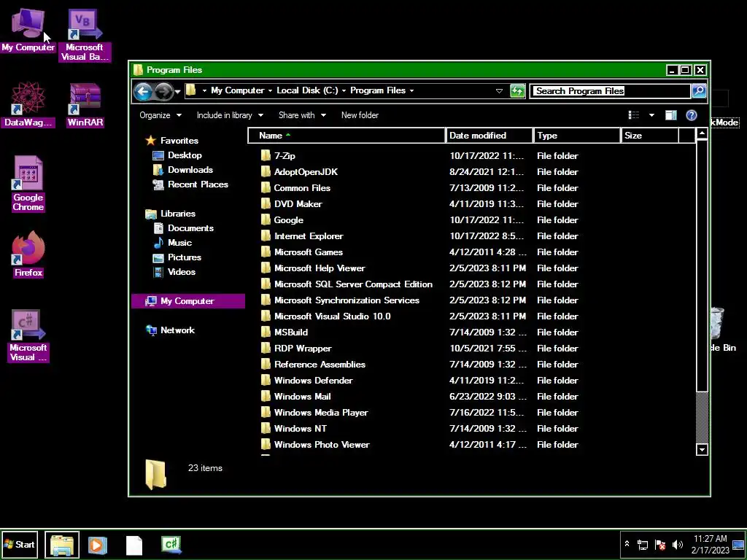Click the Windows Explorer taskbar icon

(x=62, y=545)
